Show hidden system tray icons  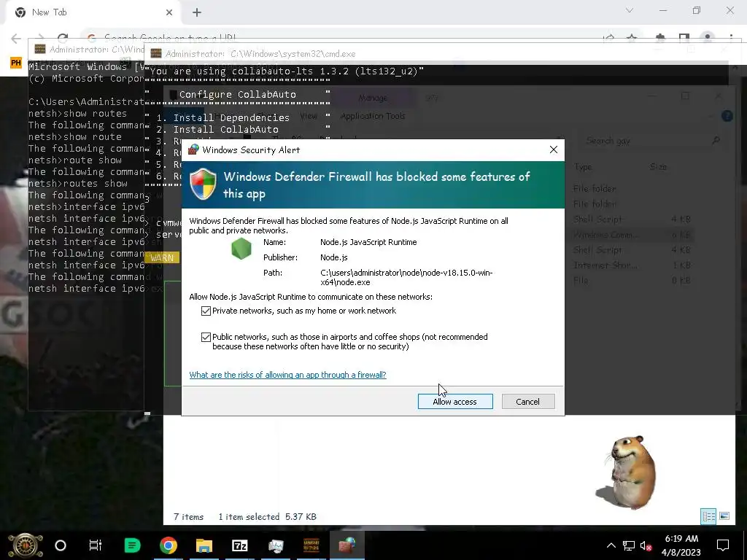611,545
